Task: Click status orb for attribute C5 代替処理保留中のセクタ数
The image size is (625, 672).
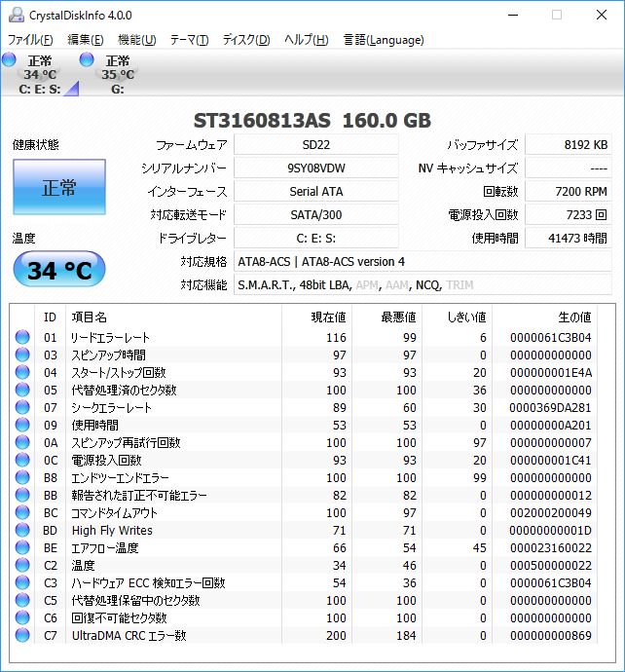Action: tap(22, 601)
